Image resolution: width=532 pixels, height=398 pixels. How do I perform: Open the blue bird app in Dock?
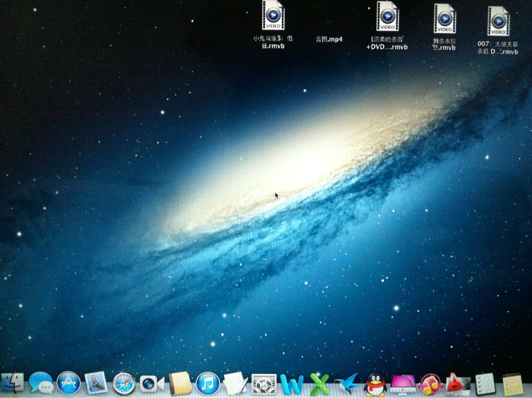[347, 383]
